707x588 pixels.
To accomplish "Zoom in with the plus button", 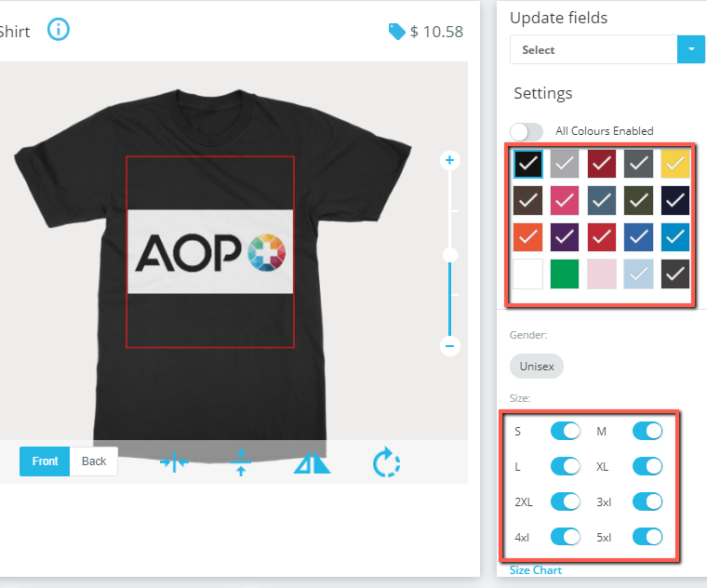I will (449, 160).
